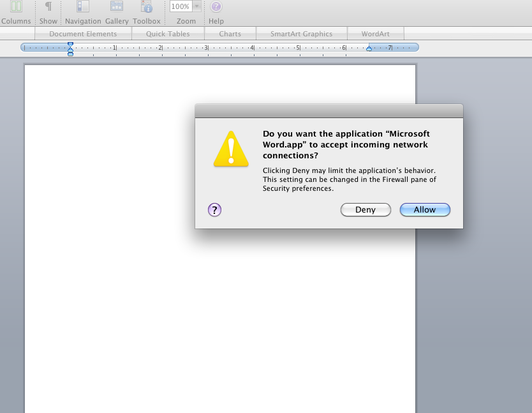Click the left indent marker on ruler
The width and height of the screenshot is (532, 413).
[70, 49]
